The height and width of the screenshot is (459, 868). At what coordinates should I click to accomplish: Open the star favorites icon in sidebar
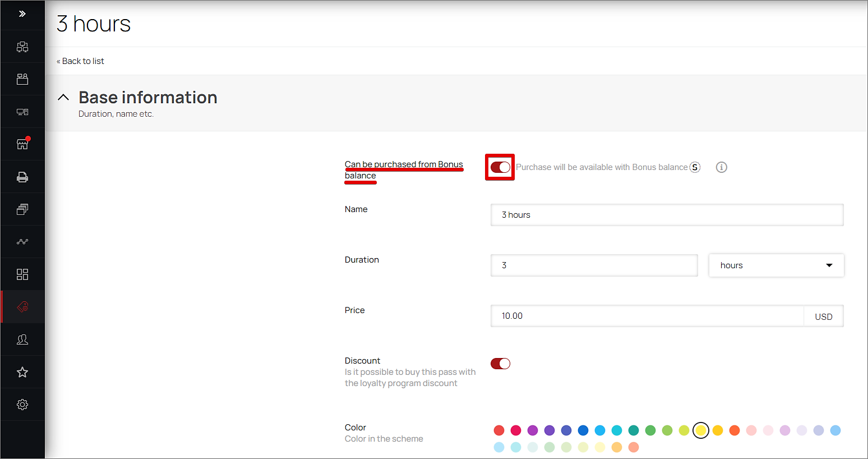(x=22, y=372)
